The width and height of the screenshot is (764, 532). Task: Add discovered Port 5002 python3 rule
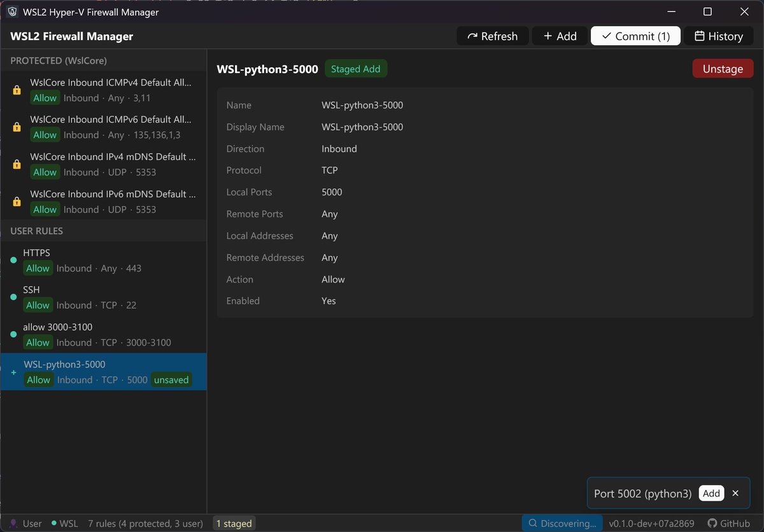(x=711, y=493)
